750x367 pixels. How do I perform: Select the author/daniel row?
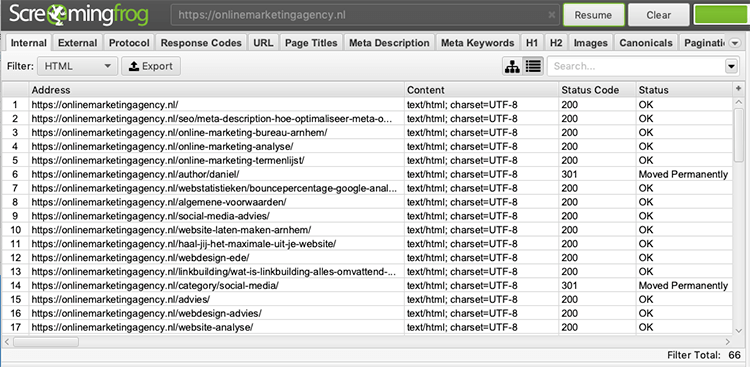click(x=367, y=174)
